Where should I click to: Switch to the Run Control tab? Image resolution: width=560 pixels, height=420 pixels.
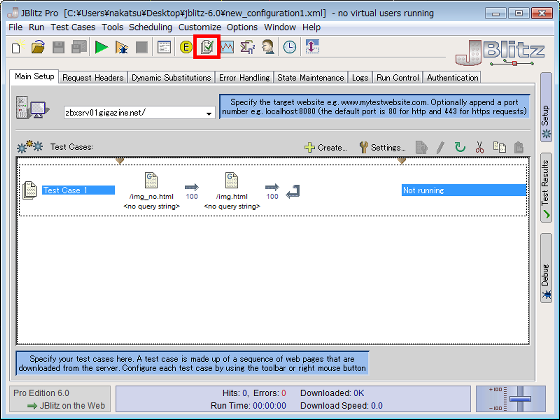coord(398,78)
